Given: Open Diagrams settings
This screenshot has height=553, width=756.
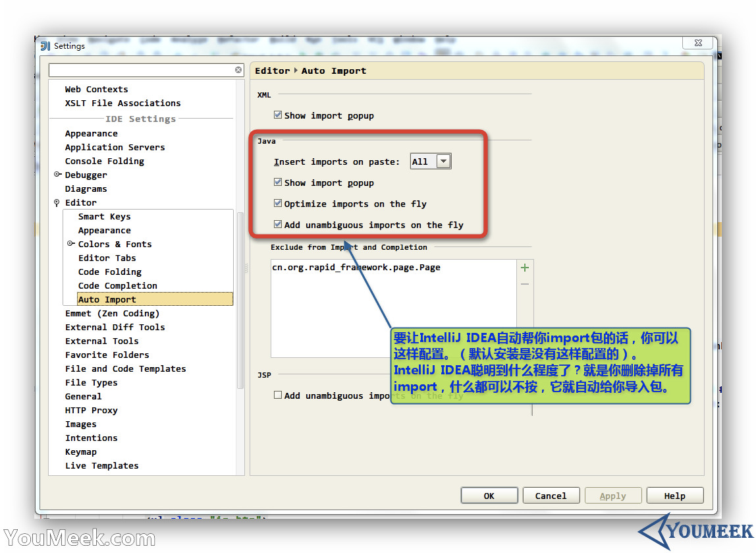Looking at the screenshot, I should coord(86,189).
